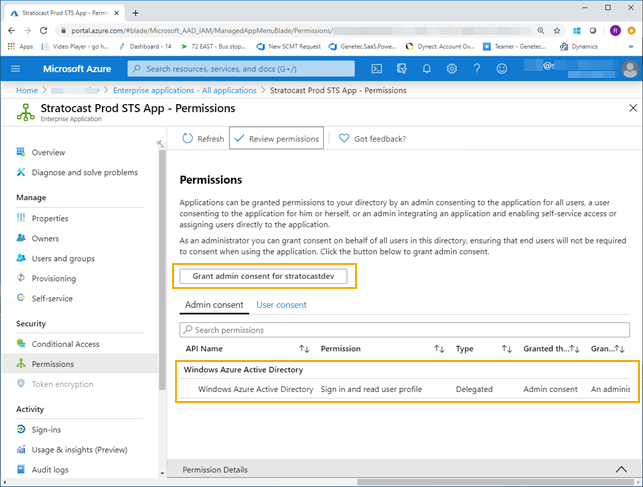
Task: Show more bookmarks with the chevron
Action: pos(631,46)
